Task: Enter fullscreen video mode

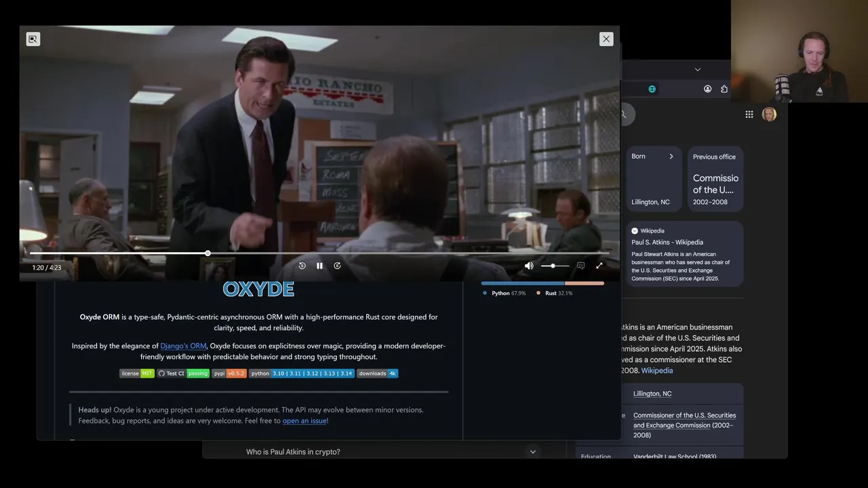Action: point(599,266)
